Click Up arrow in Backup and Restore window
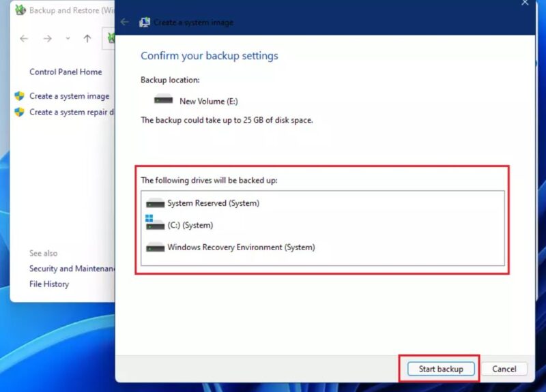This screenshot has height=392, width=546. (87, 38)
